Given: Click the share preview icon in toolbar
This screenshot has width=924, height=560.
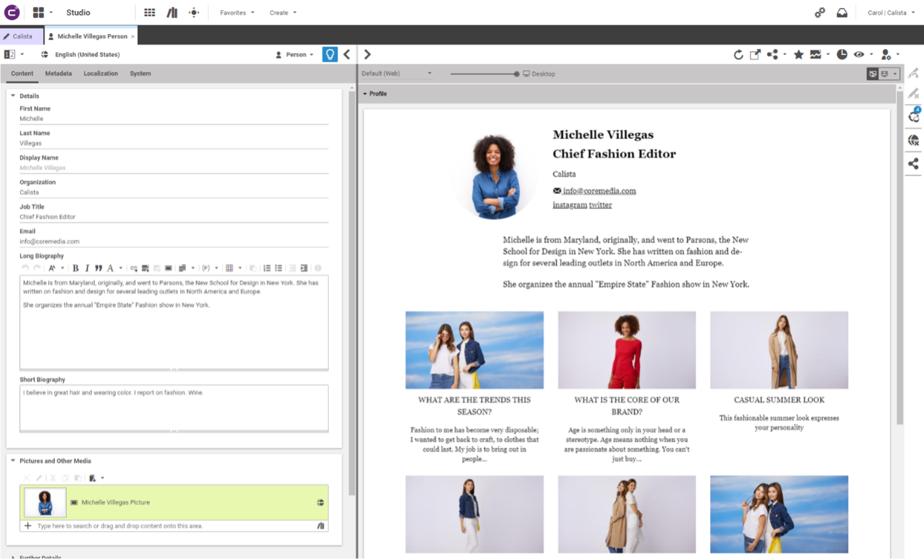Looking at the screenshot, I should coord(772,55).
